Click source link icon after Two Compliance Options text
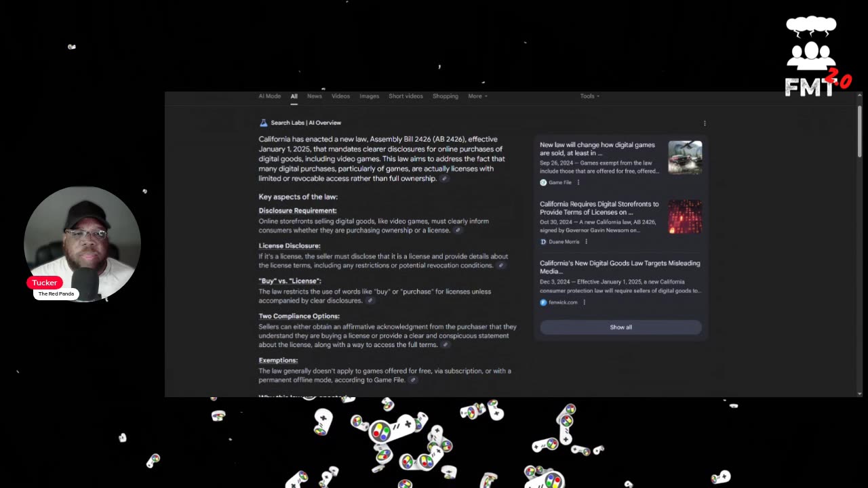The image size is (868, 488). click(446, 345)
